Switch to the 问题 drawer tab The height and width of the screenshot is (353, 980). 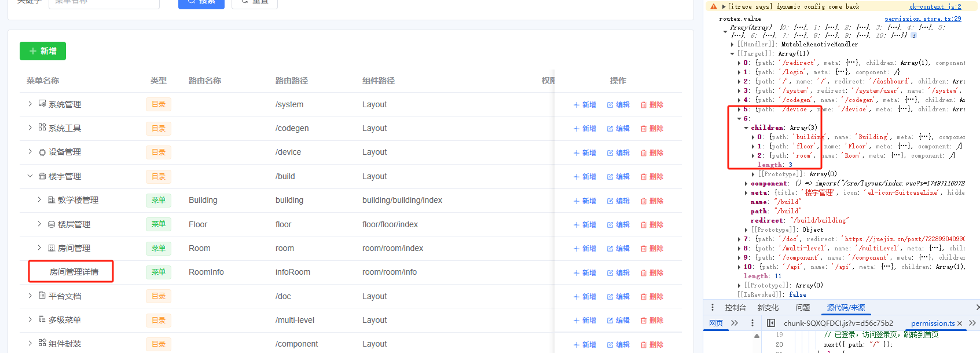tap(802, 308)
